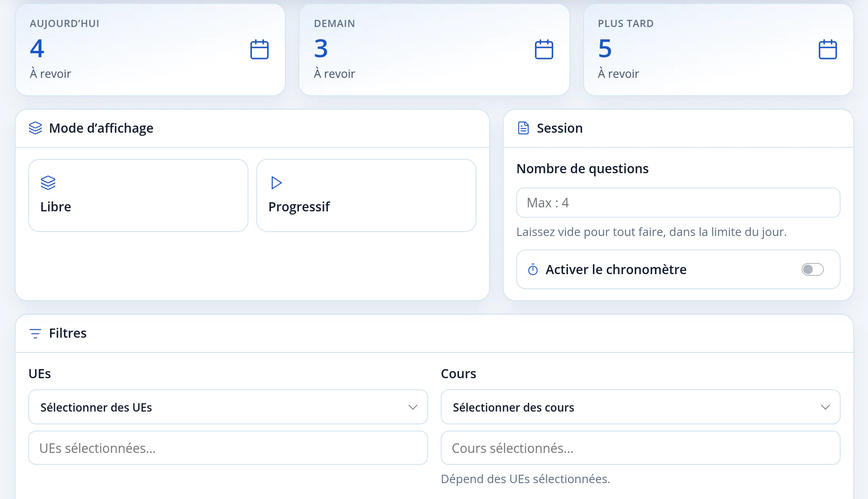Click the stopwatch icon beside Activer le chronomètre
Image resolution: width=868 pixels, height=499 pixels.
click(x=533, y=270)
